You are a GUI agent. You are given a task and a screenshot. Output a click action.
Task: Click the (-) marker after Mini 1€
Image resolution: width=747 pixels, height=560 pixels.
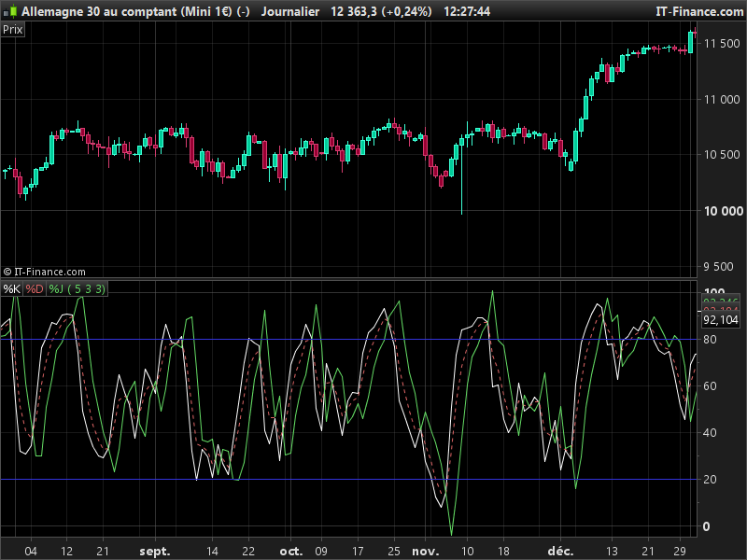(243, 11)
